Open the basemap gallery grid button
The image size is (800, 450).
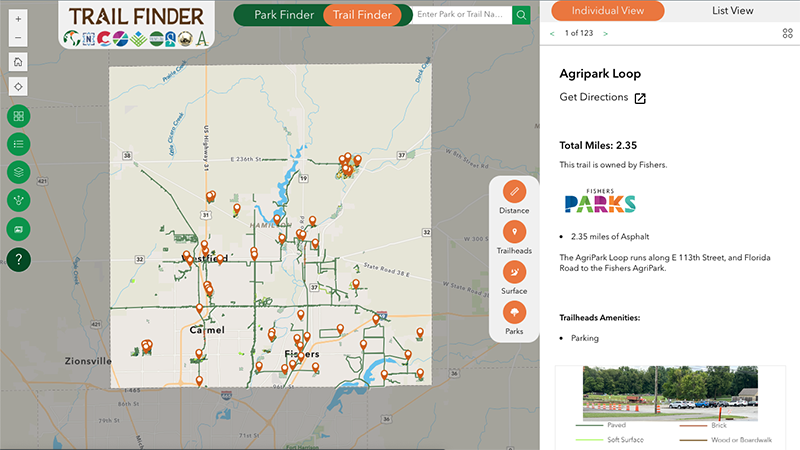(19, 116)
